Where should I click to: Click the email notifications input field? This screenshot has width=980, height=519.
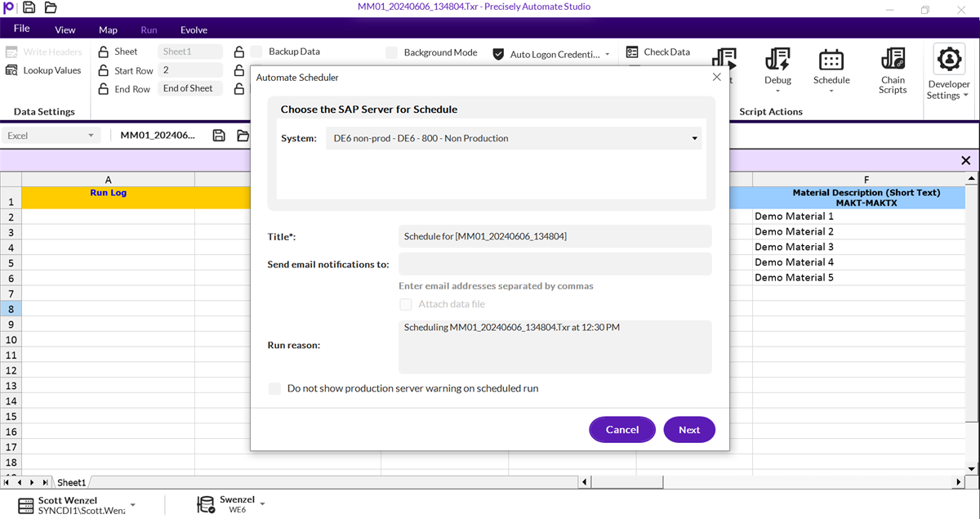(x=555, y=264)
